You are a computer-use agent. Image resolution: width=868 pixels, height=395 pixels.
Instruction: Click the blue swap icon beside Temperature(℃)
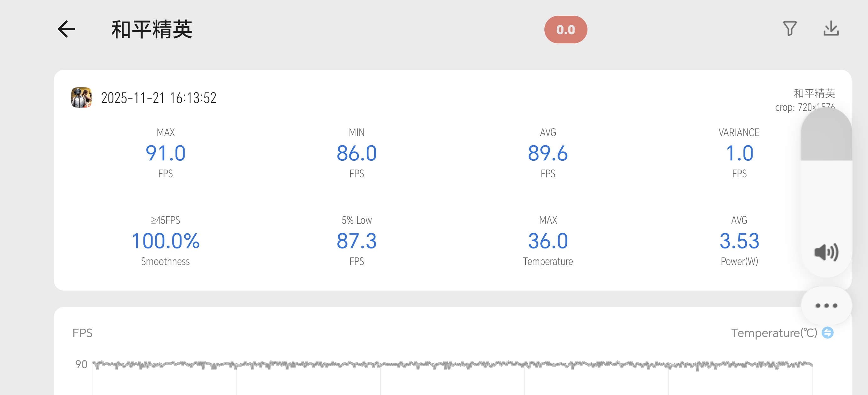tap(827, 333)
